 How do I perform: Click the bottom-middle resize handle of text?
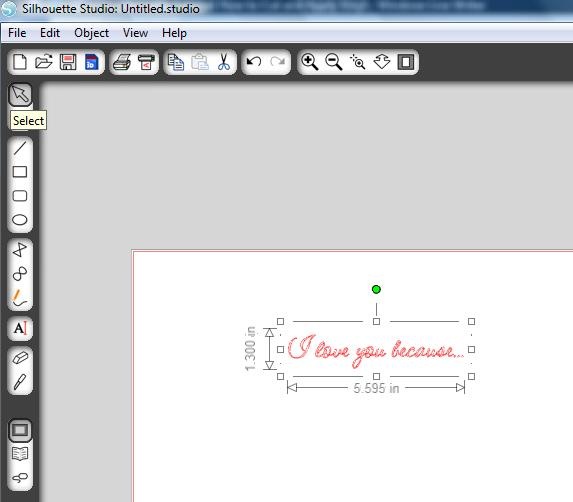pos(376,376)
